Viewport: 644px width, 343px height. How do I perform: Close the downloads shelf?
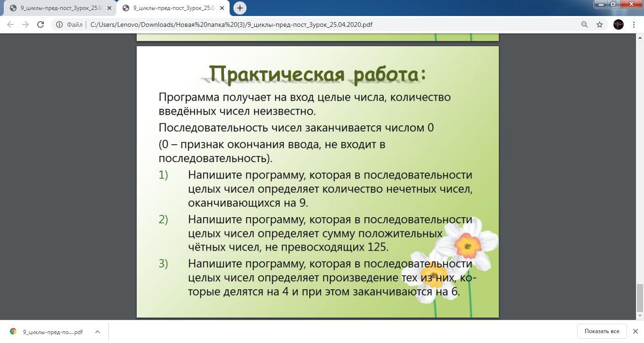point(636,331)
